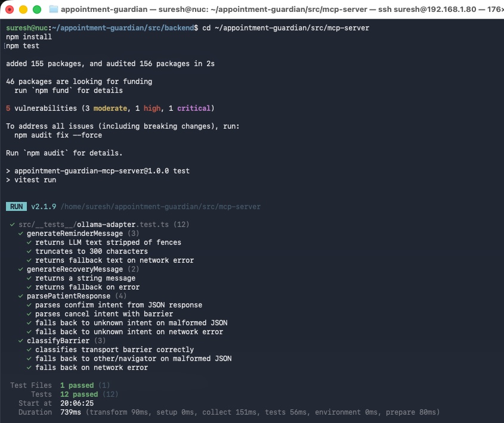Click the 'suresh@nuc' prompt text
Viewport: 504px width, 423px height.
(x=27, y=28)
